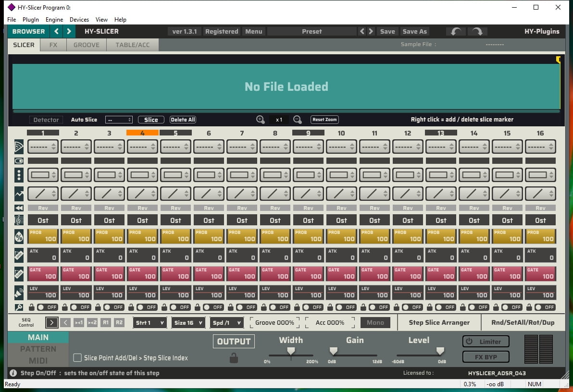This screenshot has width=573, height=392.
Task: Click the Level slider handle
Action: 440,351
